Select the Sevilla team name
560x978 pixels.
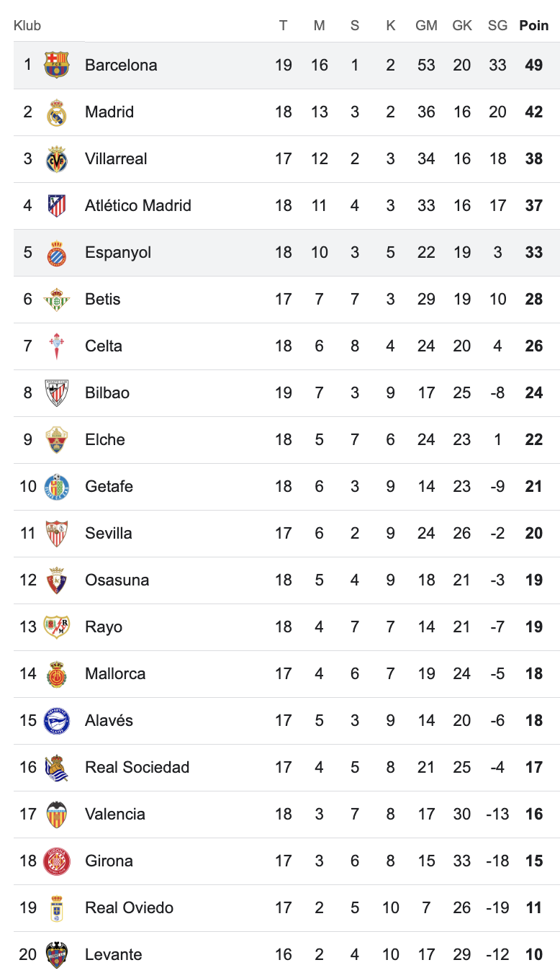click(108, 533)
